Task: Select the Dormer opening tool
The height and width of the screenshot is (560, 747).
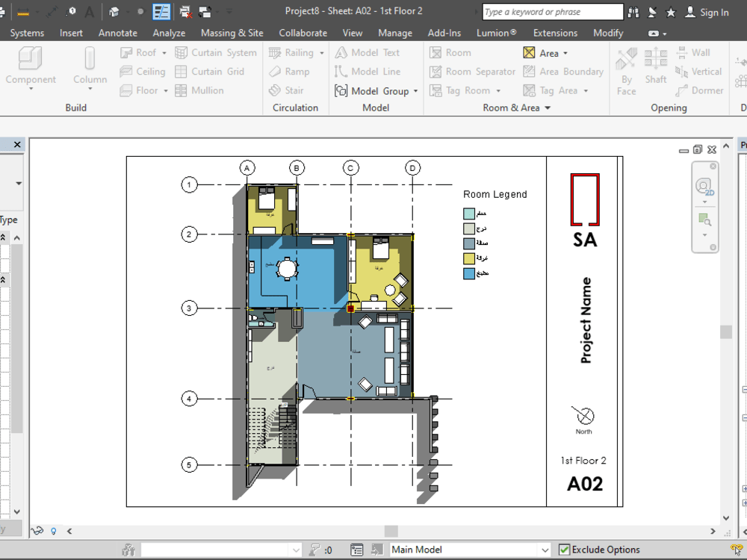Action: point(699,90)
